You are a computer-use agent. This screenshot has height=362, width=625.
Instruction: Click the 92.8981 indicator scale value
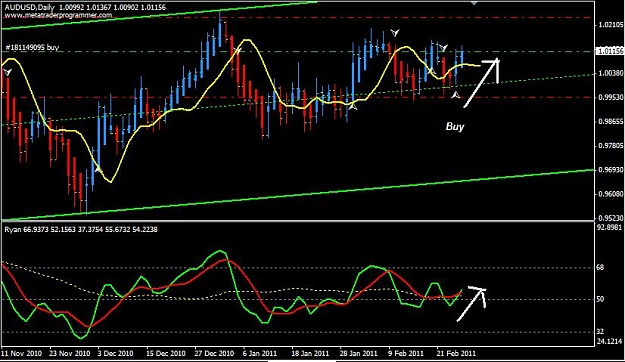pyautogui.click(x=609, y=227)
